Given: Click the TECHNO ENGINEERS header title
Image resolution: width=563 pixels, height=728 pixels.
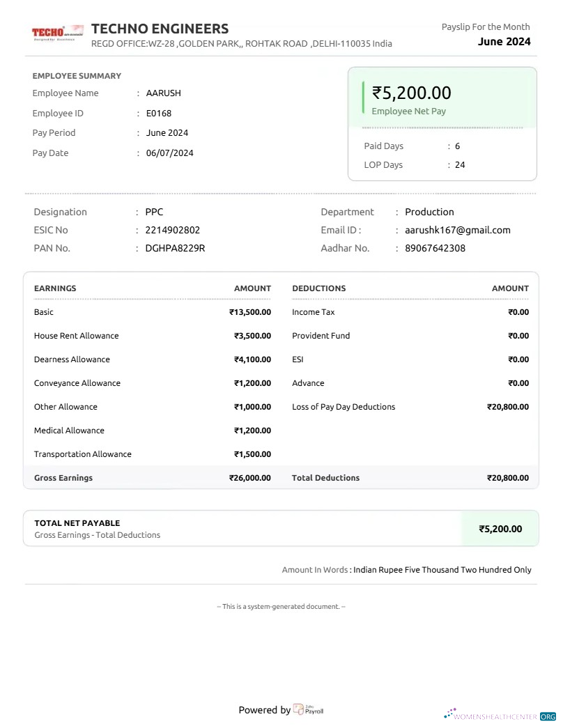Looking at the screenshot, I should pos(160,29).
